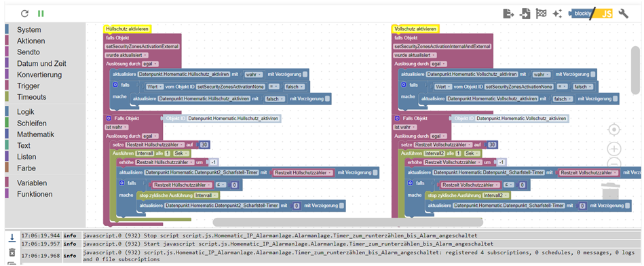
Task: Select the yellow 'Hüllschutz aktivieren' comment label
Action: [x=128, y=28]
